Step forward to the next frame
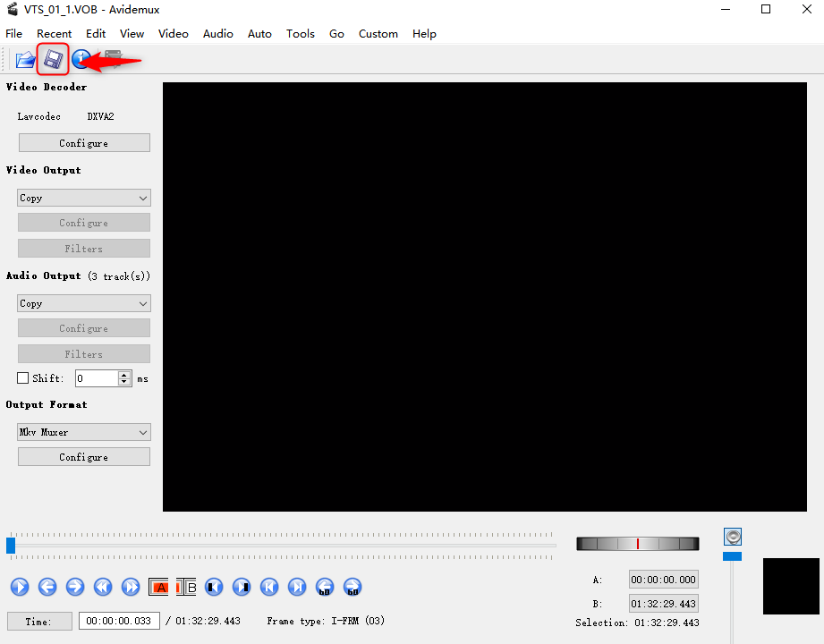824x644 pixels. (x=75, y=587)
